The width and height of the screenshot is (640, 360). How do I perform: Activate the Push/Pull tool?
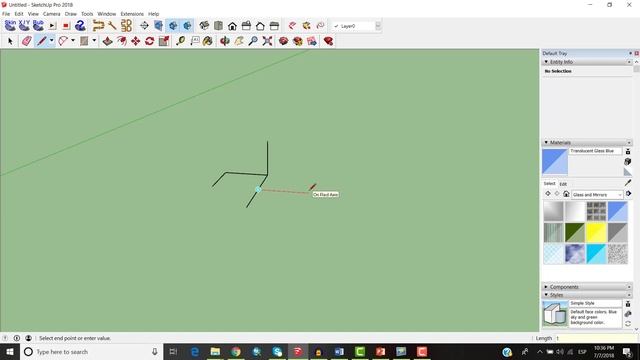tap(107, 41)
